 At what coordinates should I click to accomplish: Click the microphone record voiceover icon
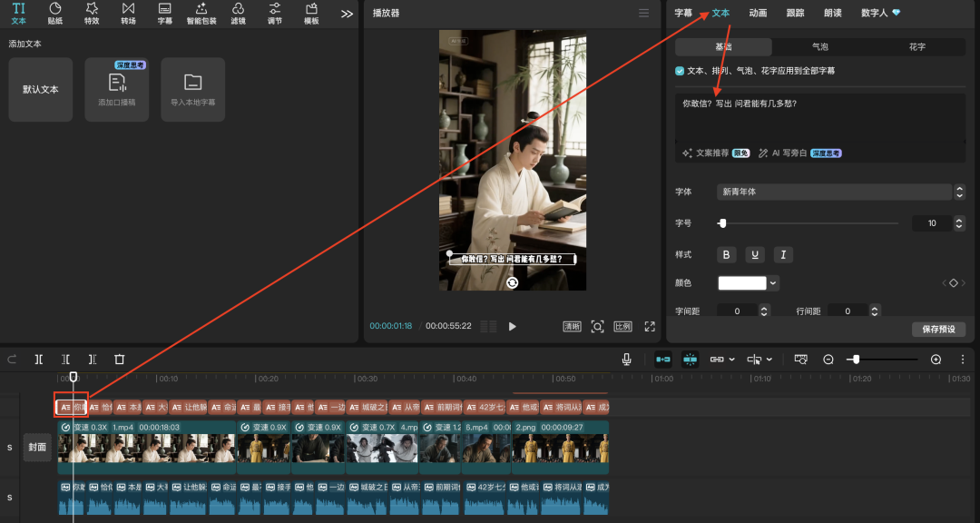[x=626, y=360]
